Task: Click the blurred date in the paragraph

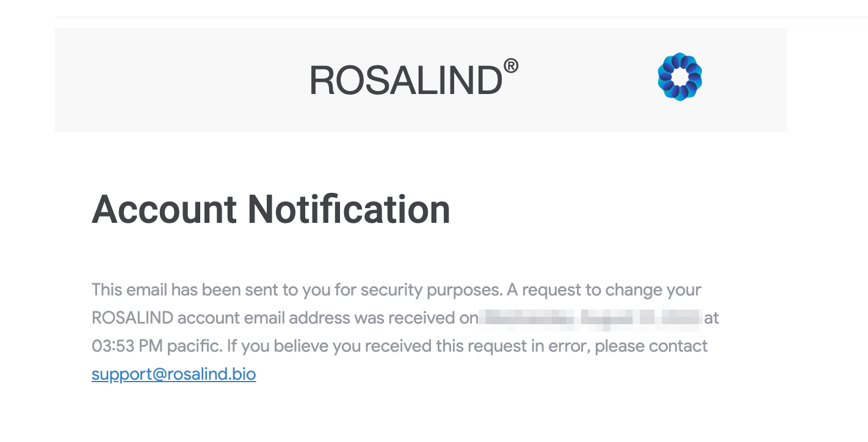Action: (x=590, y=318)
